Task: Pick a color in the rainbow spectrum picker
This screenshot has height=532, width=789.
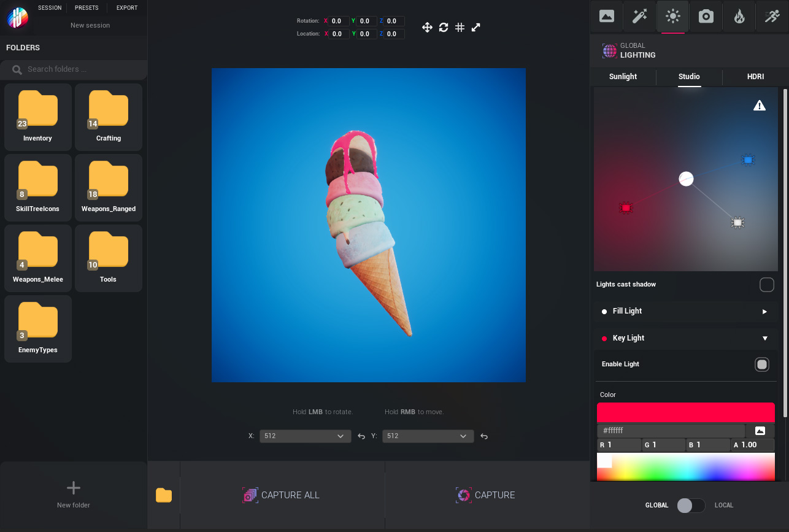Action: pos(686,467)
